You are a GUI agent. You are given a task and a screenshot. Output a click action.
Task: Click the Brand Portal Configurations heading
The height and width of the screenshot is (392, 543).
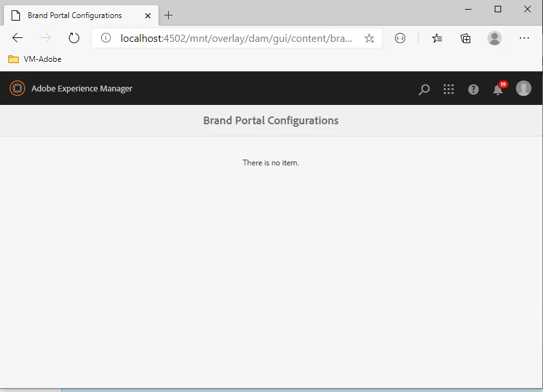271,120
